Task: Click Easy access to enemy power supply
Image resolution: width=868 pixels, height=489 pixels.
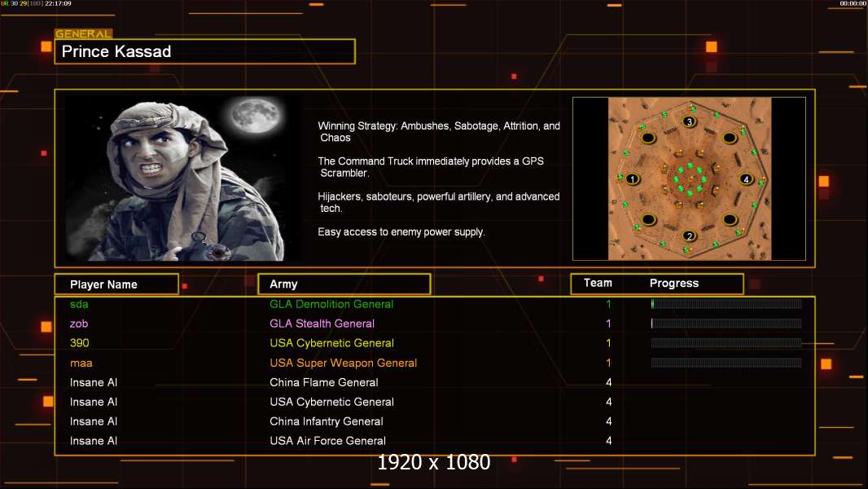Action: [x=401, y=232]
